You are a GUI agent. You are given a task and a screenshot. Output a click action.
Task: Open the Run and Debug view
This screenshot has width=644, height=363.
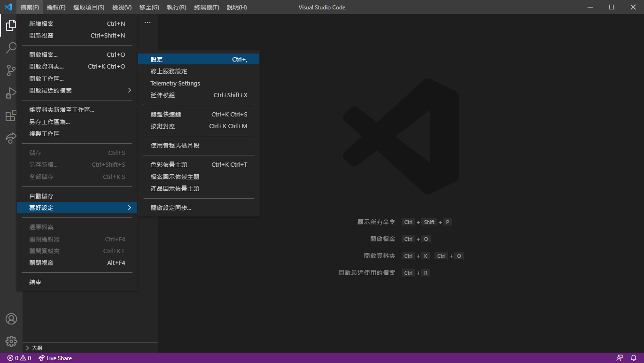pyautogui.click(x=11, y=93)
